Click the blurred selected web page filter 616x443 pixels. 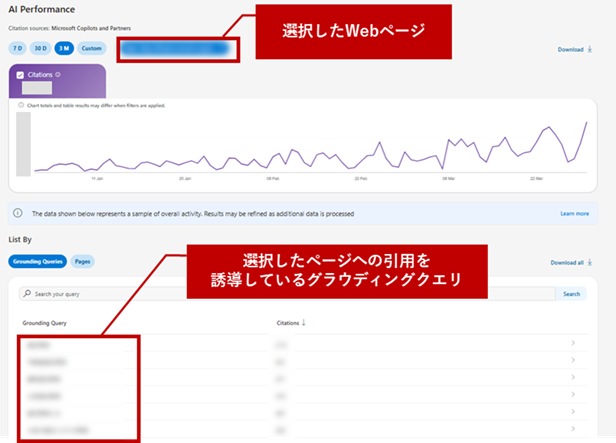(177, 47)
